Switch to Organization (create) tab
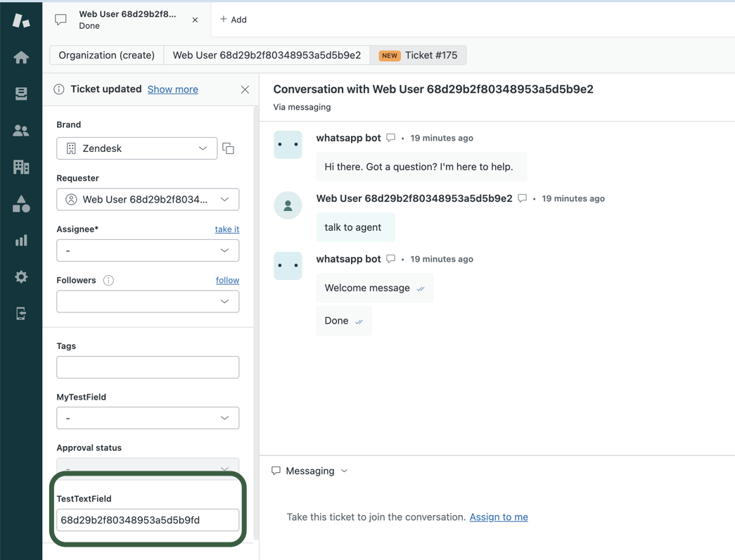The height and width of the screenshot is (560, 735). click(x=106, y=55)
